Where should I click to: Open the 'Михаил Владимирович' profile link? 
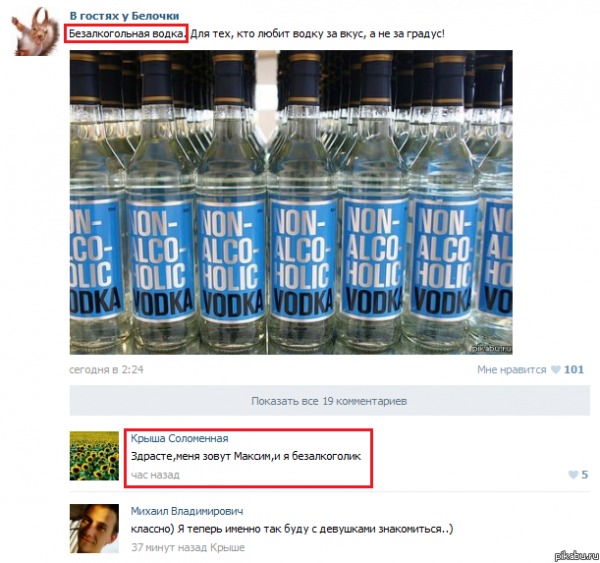(x=187, y=511)
